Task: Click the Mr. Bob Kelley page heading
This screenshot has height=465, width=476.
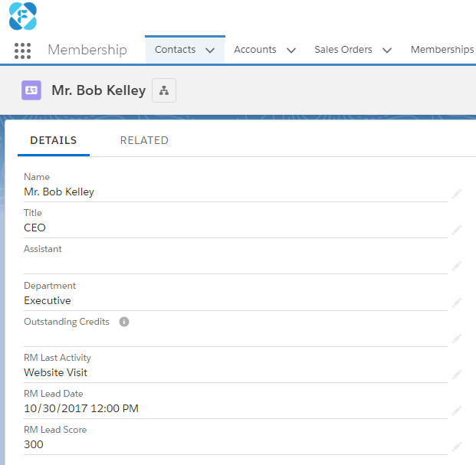Action: (x=99, y=90)
